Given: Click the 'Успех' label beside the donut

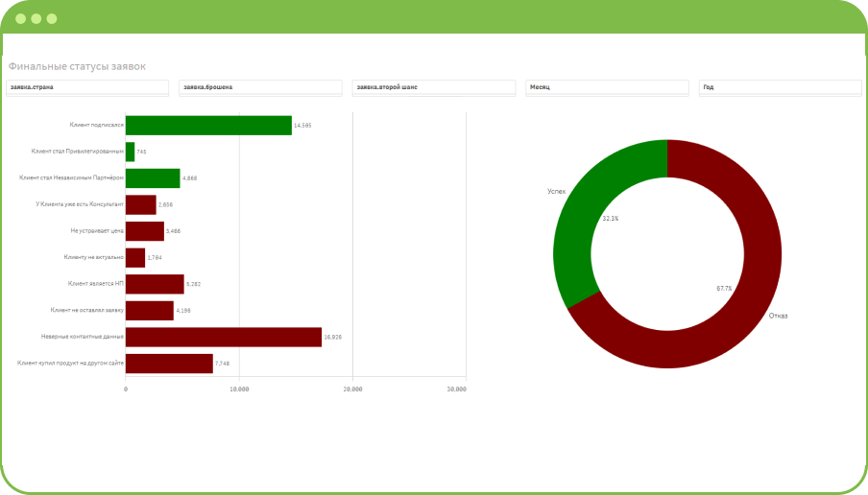Looking at the screenshot, I should tap(557, 192).
